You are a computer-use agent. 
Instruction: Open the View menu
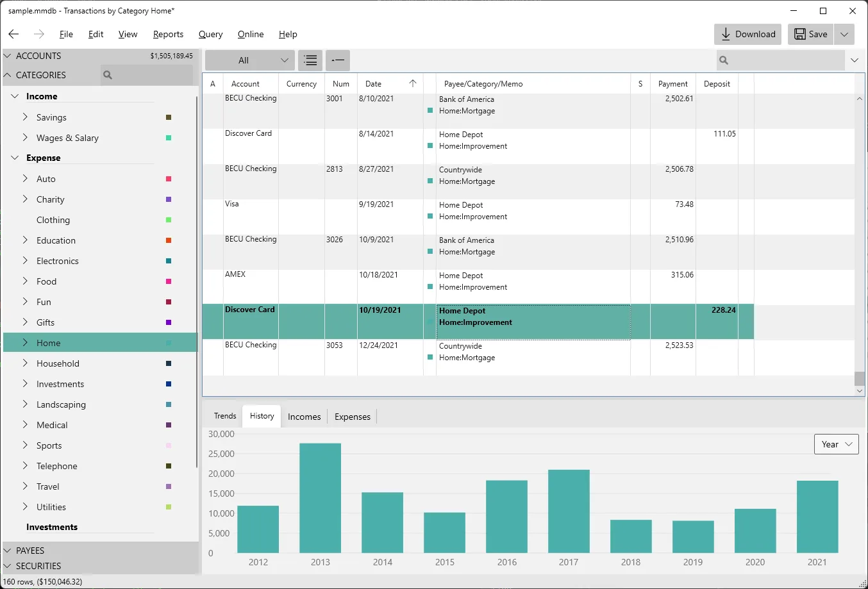[x=128, y=34]
